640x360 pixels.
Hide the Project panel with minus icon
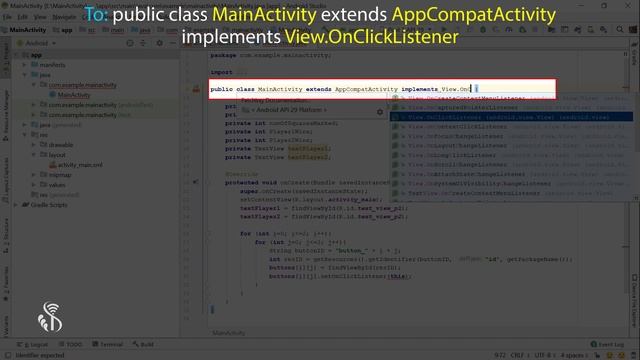173,43
